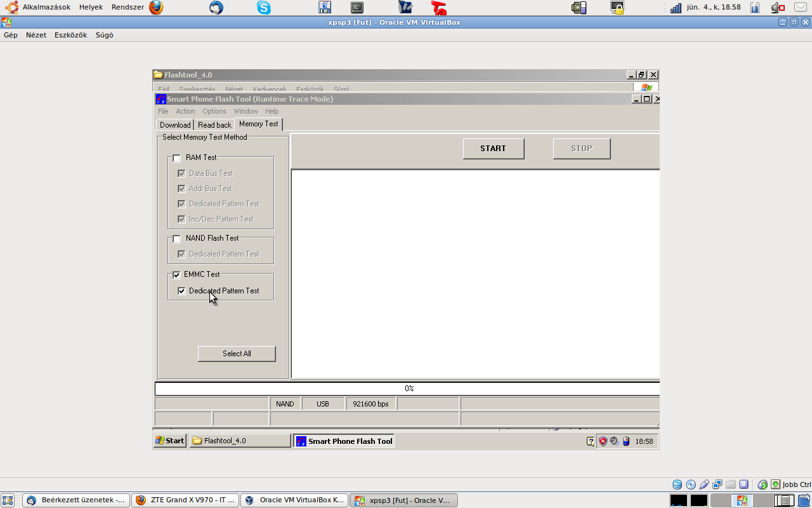Click the hard disk activity icon in VirtualBox status bar

click(x=678, y=485)
